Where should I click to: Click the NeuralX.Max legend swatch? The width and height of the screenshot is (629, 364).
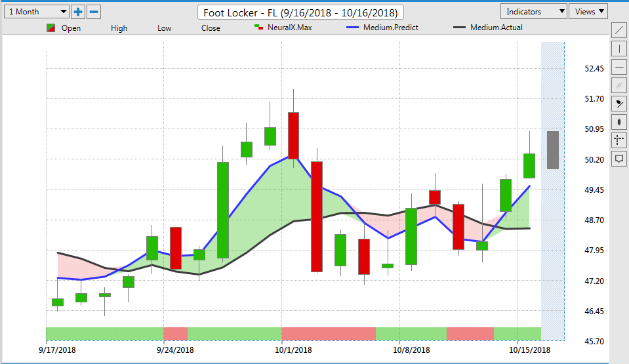tap(258, 28)
